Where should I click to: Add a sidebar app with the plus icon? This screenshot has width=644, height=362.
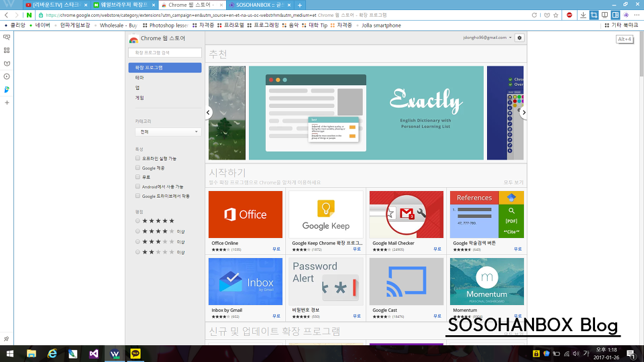click(x=7, y=103)
